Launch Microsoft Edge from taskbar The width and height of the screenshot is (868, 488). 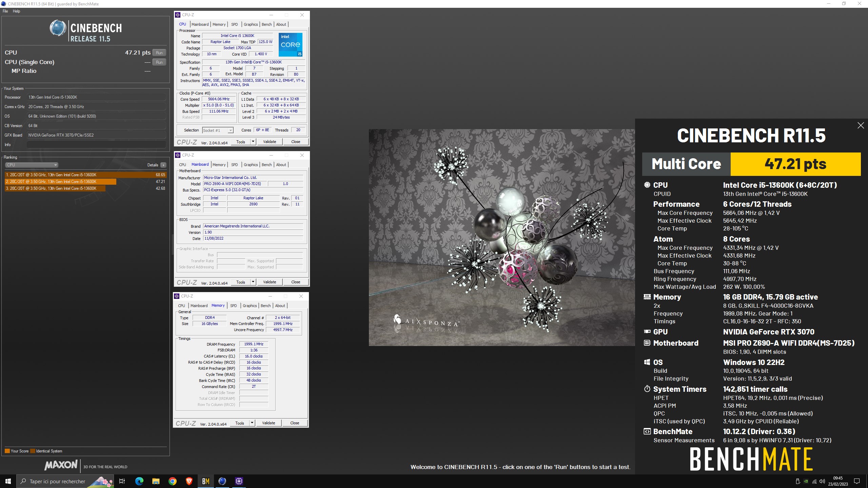click(x=139, y=481)
